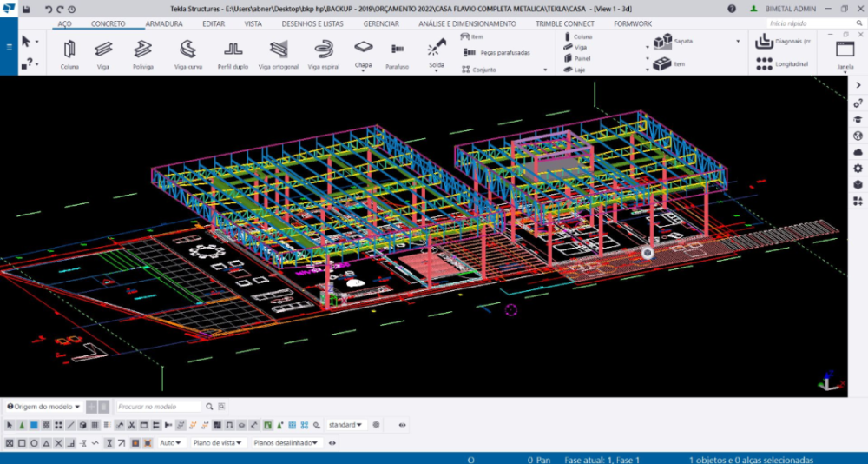Select the Sapata footing tool
Viewport: 868px width, 464px height.
(x=674, y=41)
